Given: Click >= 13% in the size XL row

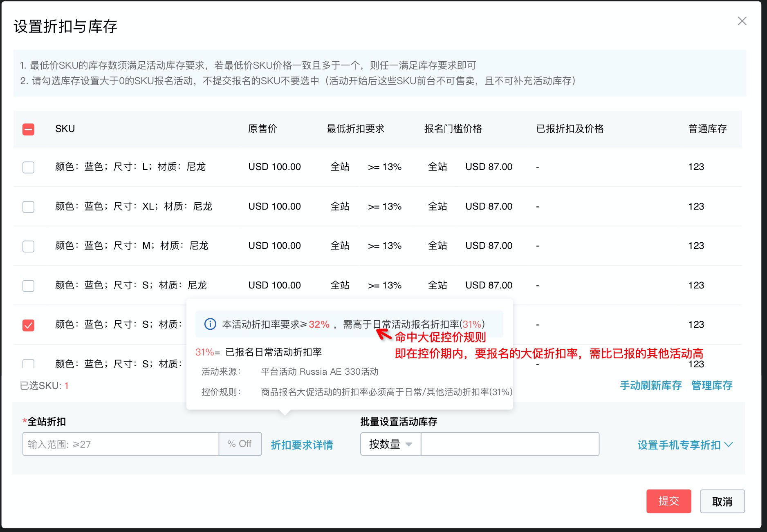Looking at the screenshot, I should tap(384, 206).
